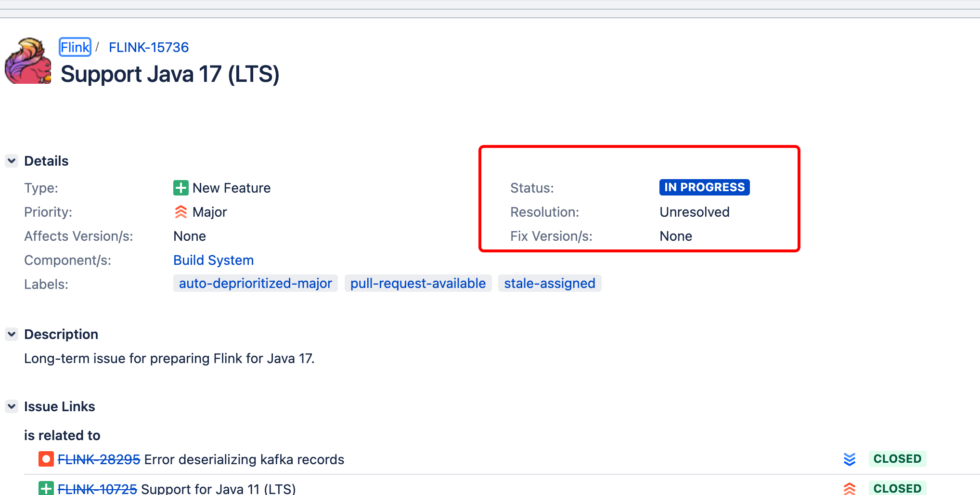Click the 'Major' priority value text
This screenshot has width=980, height=495.
209,212
